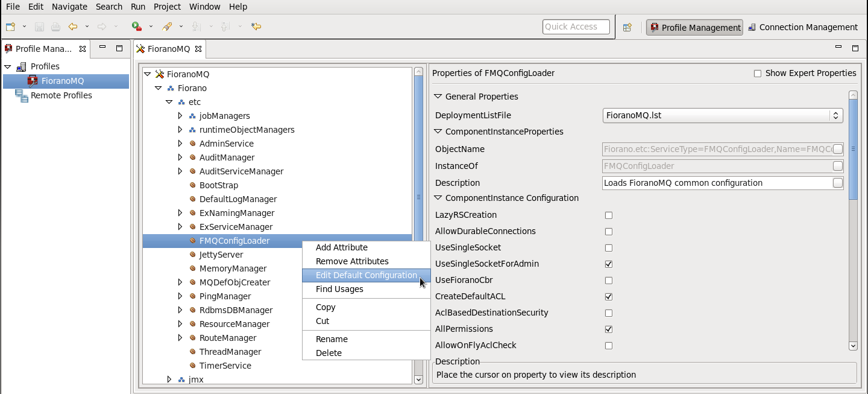Toggle the LazyRSCreation checkbox
This screenshot has width=868, height=394.
[609, 215]
